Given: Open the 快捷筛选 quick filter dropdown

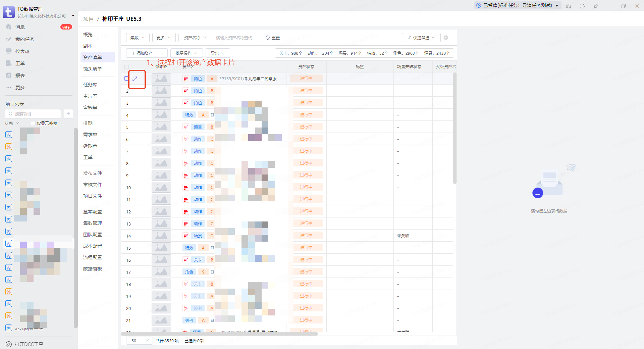Looking at the screenshot, I should 421,38.
